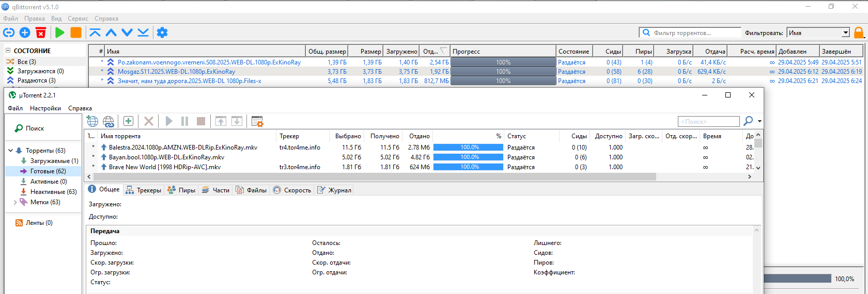Select Все (3) filter in qBittorrent sidebar
Image resolution: width=868 pixels, height=294 pixels.
[27, 62]
